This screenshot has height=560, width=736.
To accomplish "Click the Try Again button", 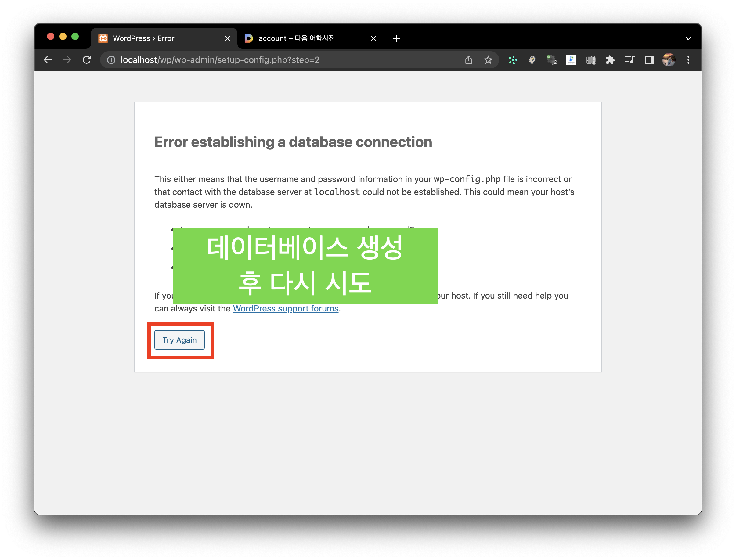I will (179, 340).
